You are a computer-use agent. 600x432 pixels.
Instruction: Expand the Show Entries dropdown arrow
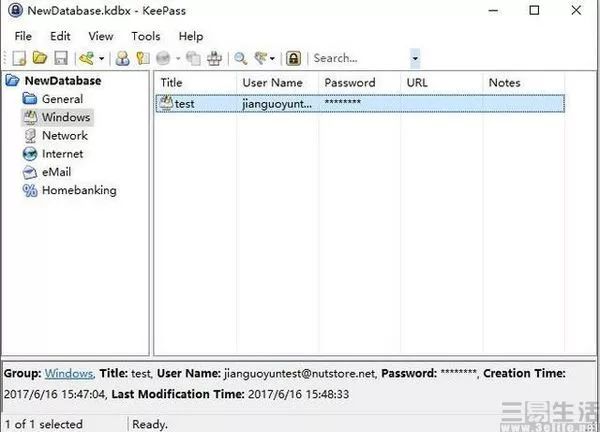pos(272,59)
